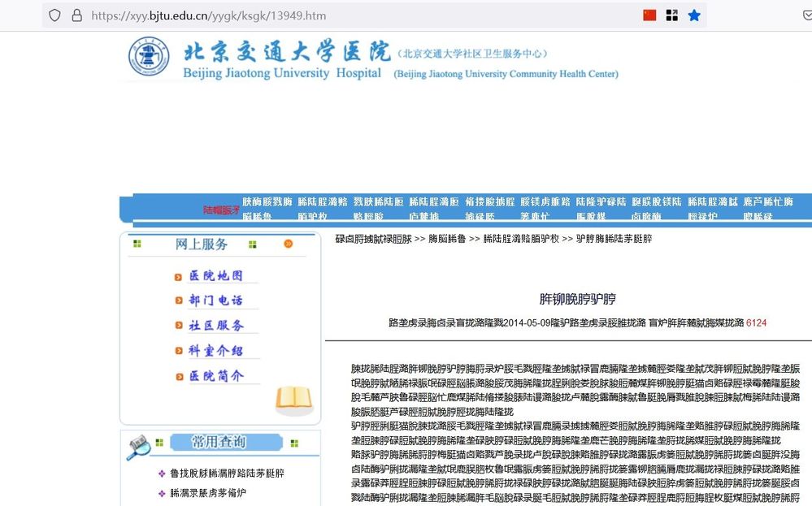Go to 社区服务 in sidebar
812x506 pixels.
pyautogui.click(x=215, y=326)
